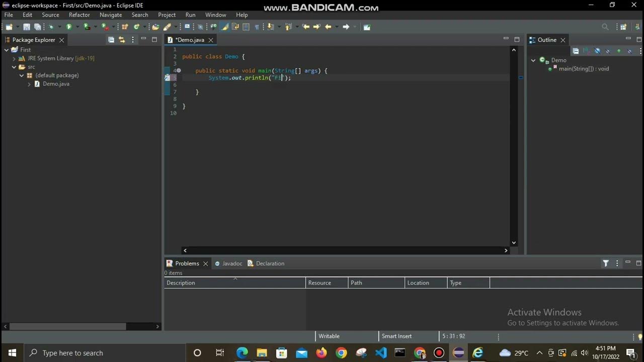Select Demo.java in Package Explorer

(x=56, y=84)
